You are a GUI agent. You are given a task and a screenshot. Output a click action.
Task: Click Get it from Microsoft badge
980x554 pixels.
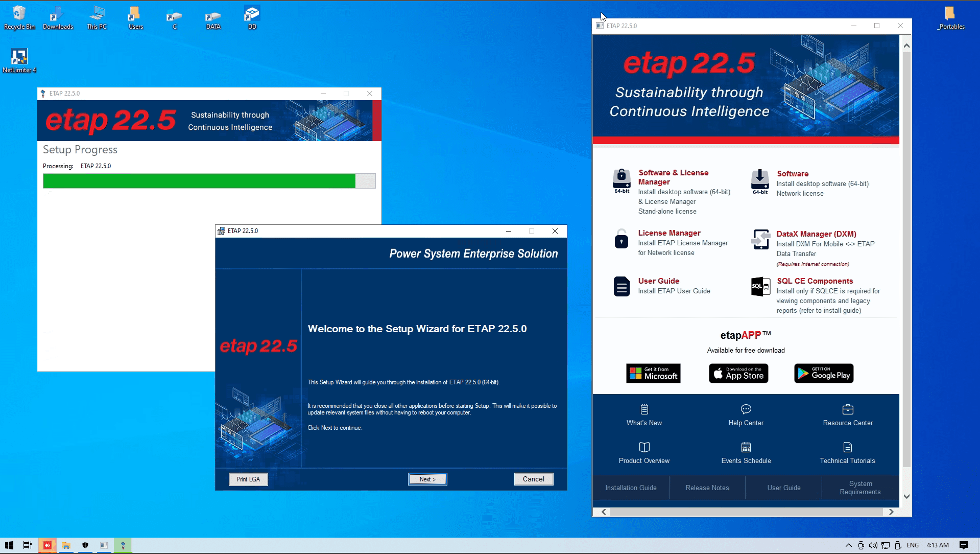click(653, 374)
